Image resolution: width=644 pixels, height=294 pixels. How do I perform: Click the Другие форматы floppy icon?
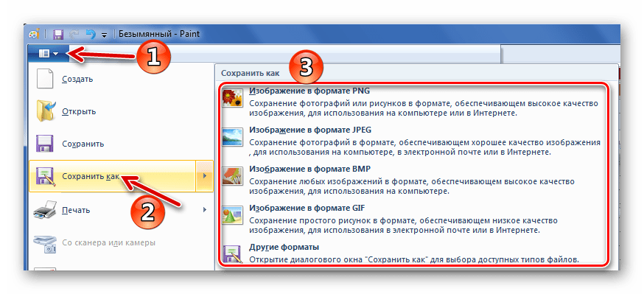point(232,253)
